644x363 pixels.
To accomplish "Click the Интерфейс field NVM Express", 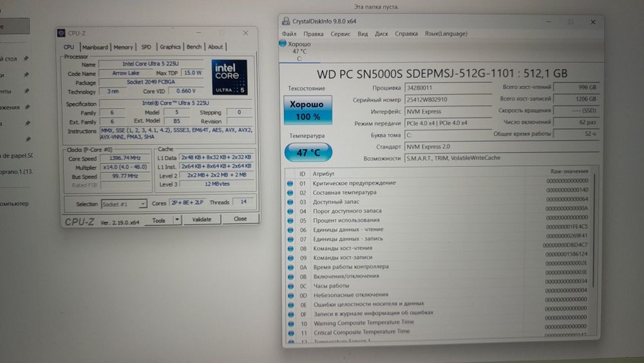I will tap(448, 112).
